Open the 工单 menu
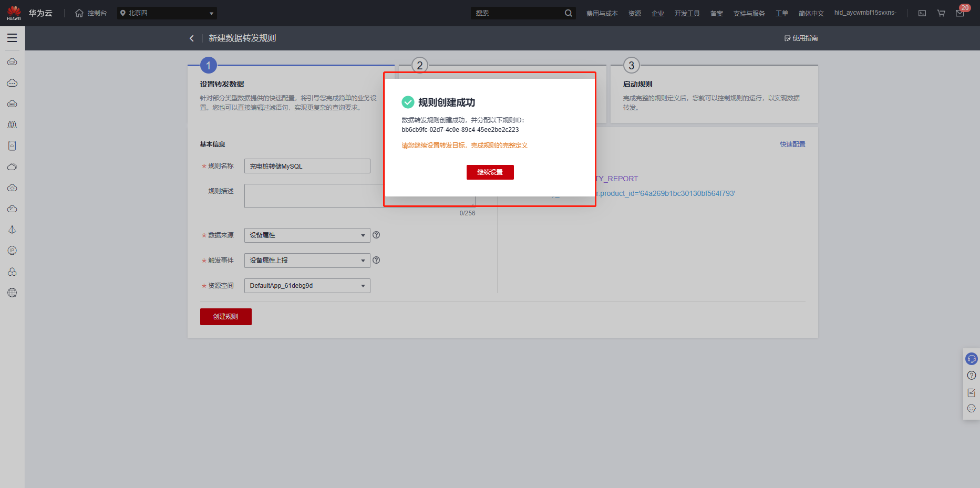 [782, 13]
